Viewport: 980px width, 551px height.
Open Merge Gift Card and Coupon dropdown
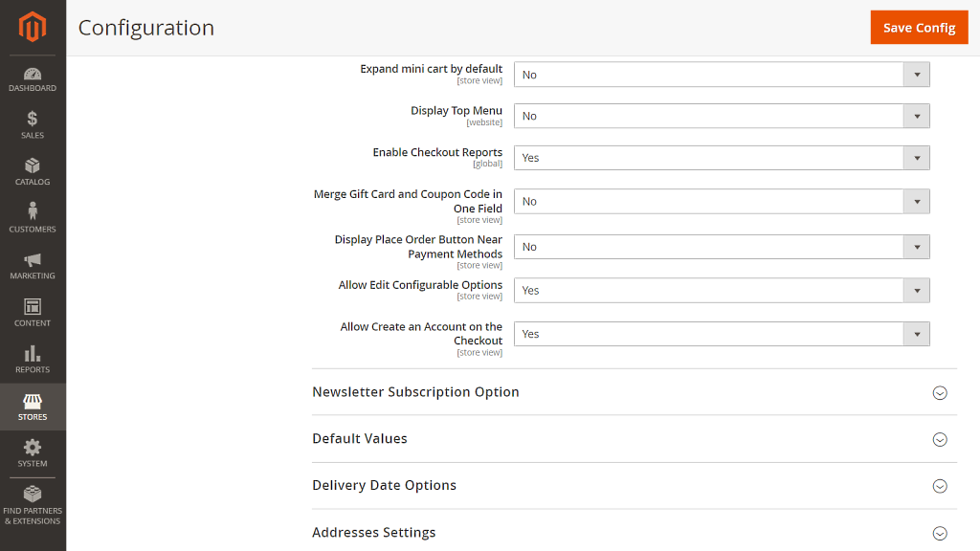(722, 201)
